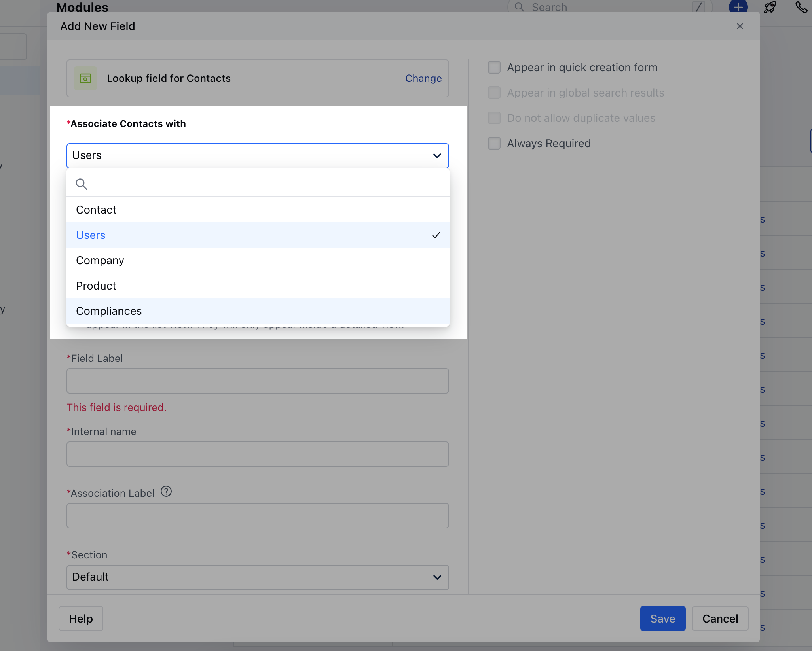This screenshot has height=651, width=812.
Task: Click the magnifier icon in dropdown search
Action: [82, 184]
